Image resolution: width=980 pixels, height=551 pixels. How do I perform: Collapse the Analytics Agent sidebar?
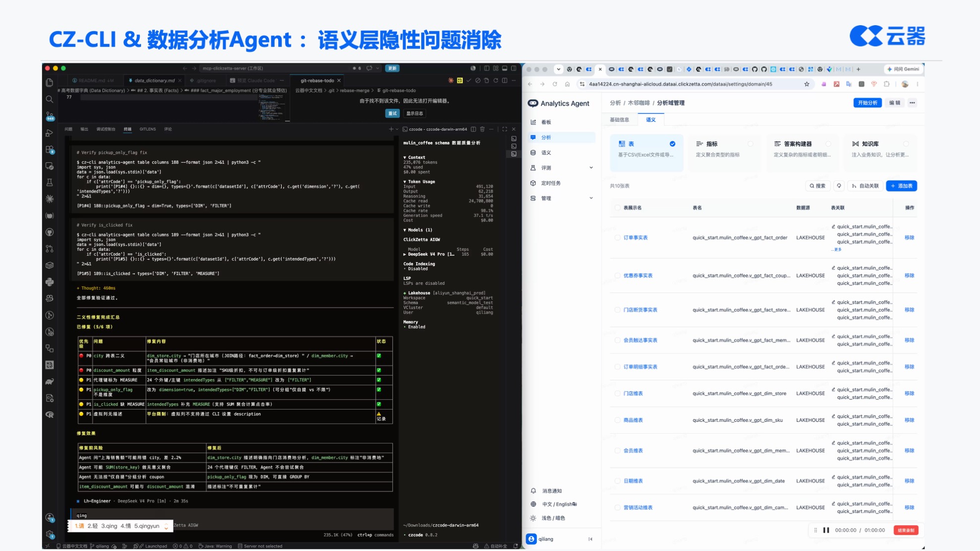click(590, 539)
